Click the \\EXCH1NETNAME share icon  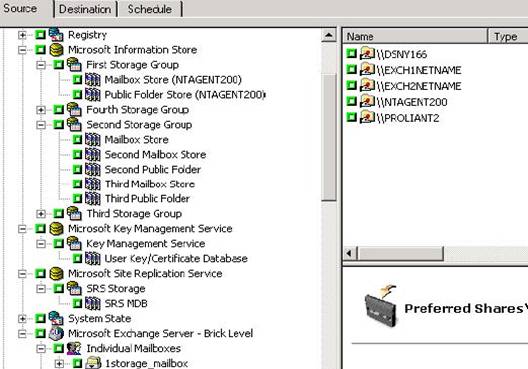pyautogui.click(x=367, y=69)
